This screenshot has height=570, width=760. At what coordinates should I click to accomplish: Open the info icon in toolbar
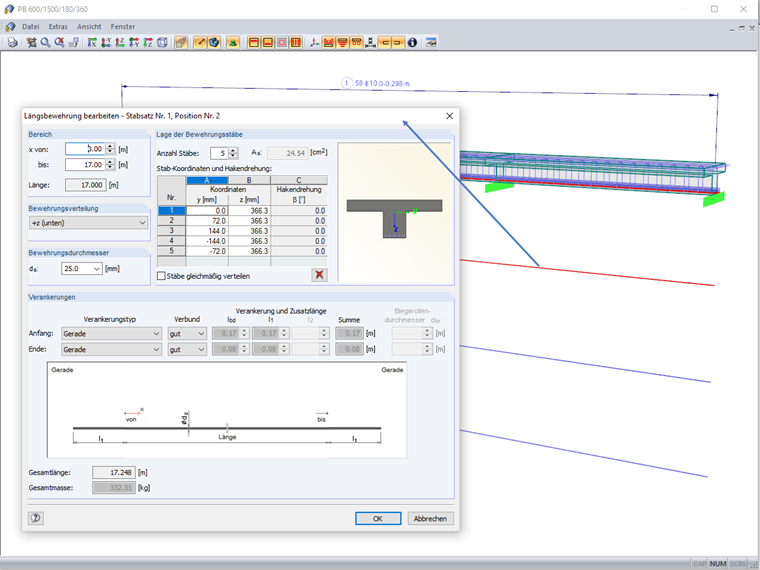[412, 43]
